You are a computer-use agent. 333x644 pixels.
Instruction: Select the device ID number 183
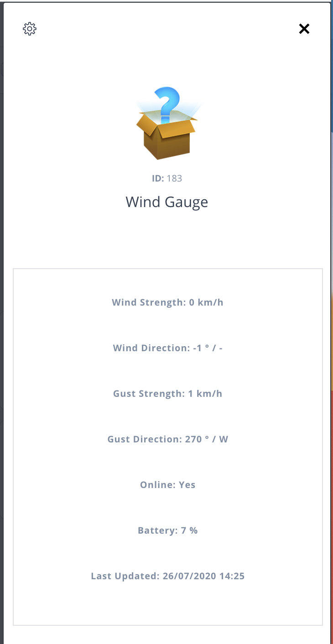(174, 178)
